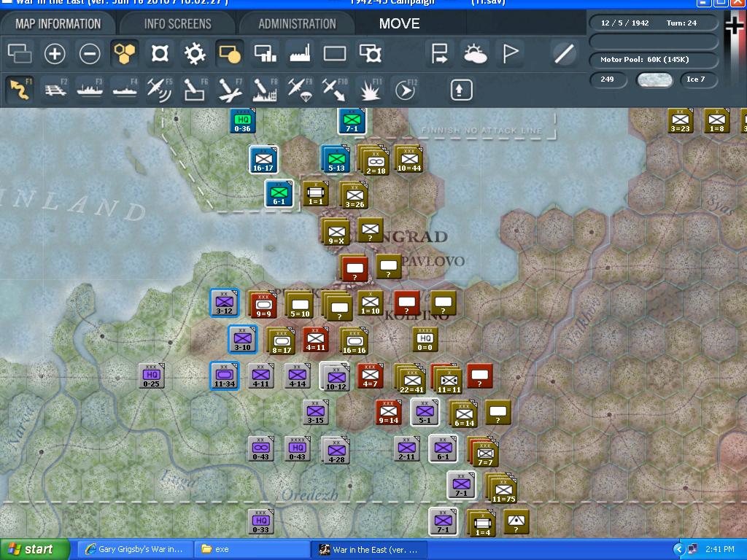Toggle the fort level square icon
Screen dimensions: 747x560
(x=160, y=53)
